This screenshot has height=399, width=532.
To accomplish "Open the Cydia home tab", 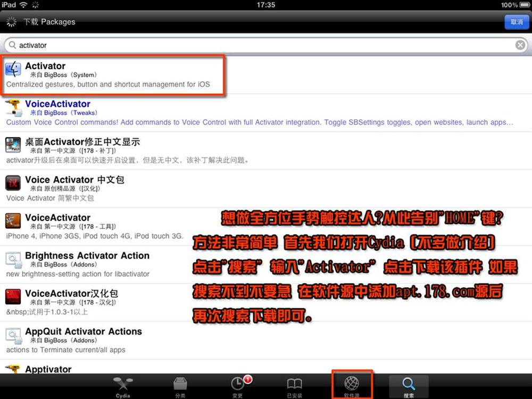I will tap(123, 386).
